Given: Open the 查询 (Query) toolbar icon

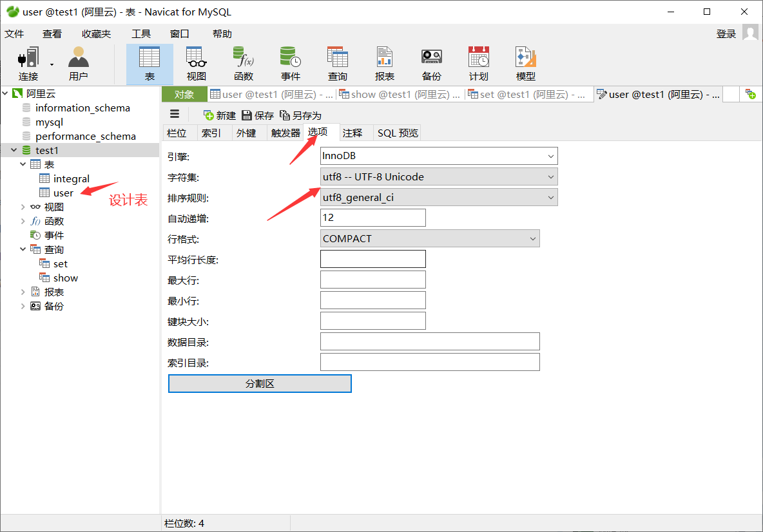Looking at the screenshot, I should point(337,64).
